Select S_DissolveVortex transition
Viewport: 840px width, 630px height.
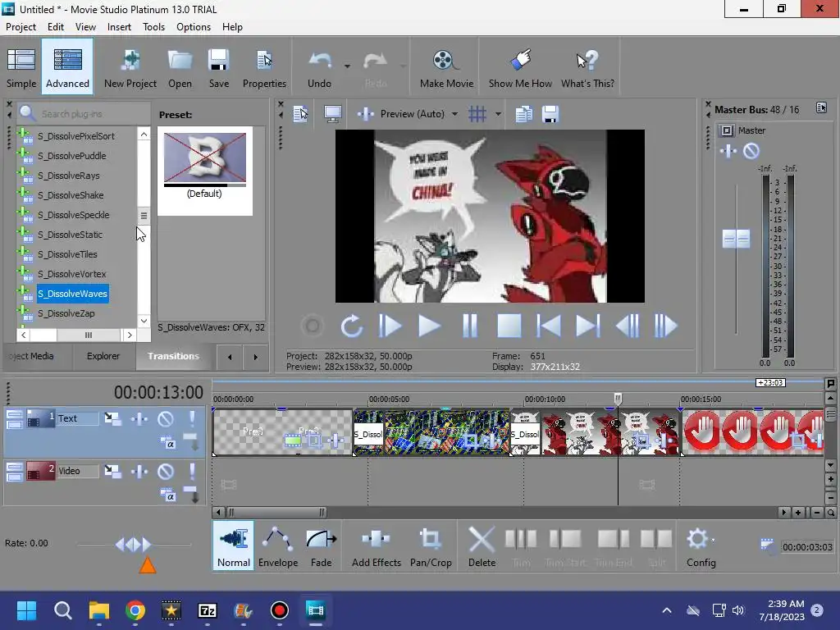[72, 274]
